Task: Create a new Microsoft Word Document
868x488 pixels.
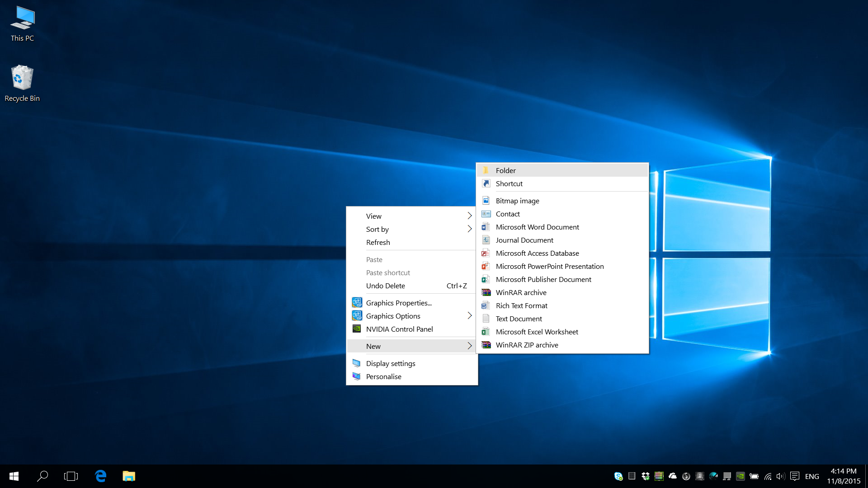Action: (x=562, y=227)
